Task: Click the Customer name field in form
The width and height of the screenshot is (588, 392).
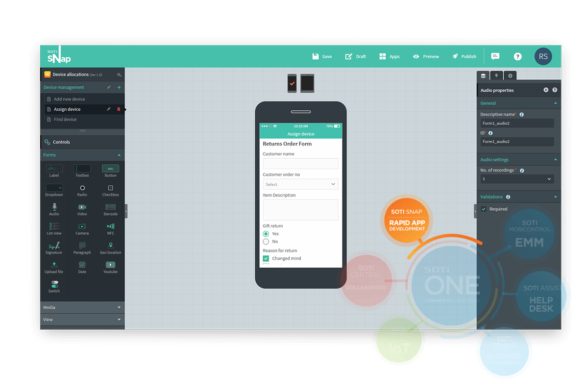Action: tap(300, 164)
